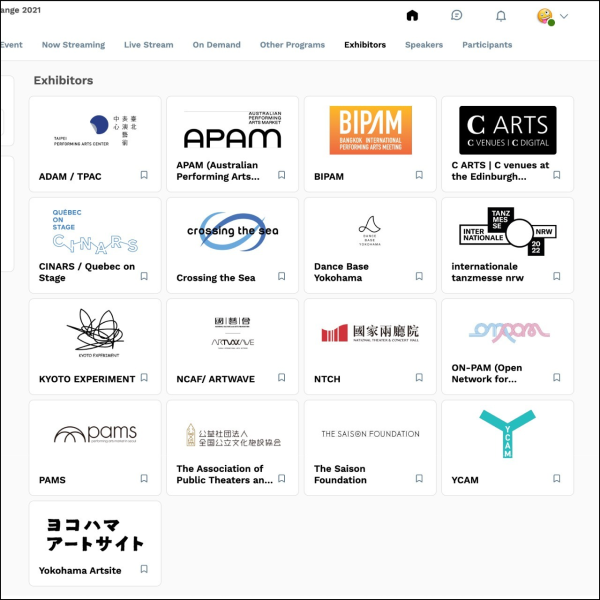
Task: Open the On Demand tab
Action: click(x=217, y=45)
